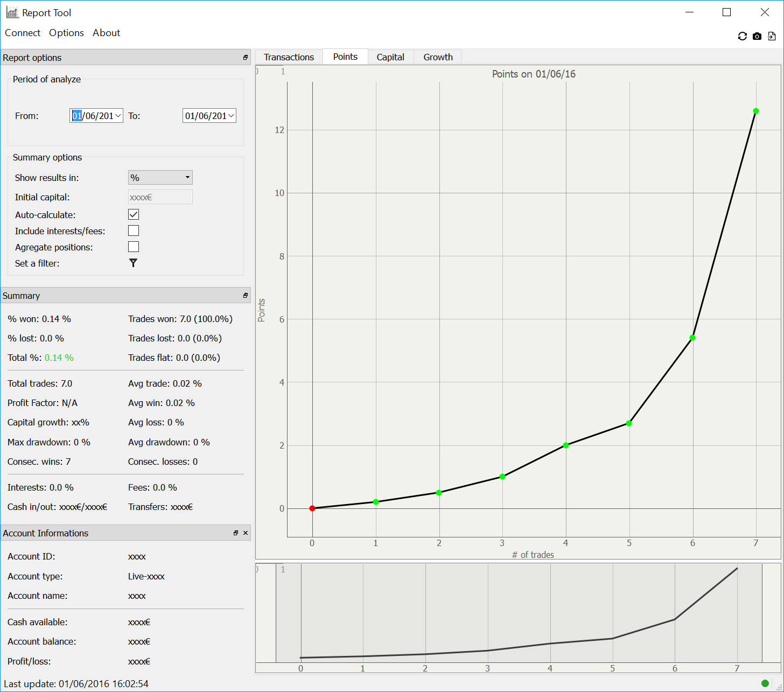Open the From date dropdown
The height and width of the screenshot is (692, 784).
click(118, 116)
